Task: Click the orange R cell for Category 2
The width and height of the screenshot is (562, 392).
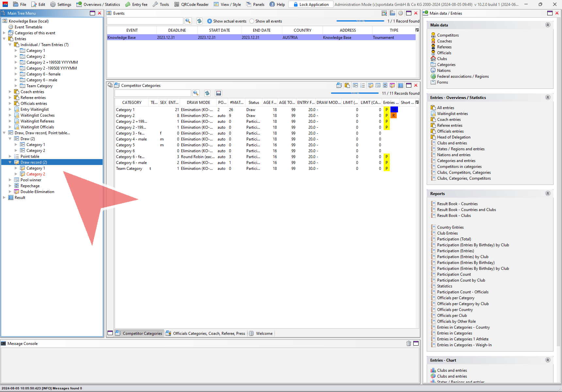Action: pos(394,116)
